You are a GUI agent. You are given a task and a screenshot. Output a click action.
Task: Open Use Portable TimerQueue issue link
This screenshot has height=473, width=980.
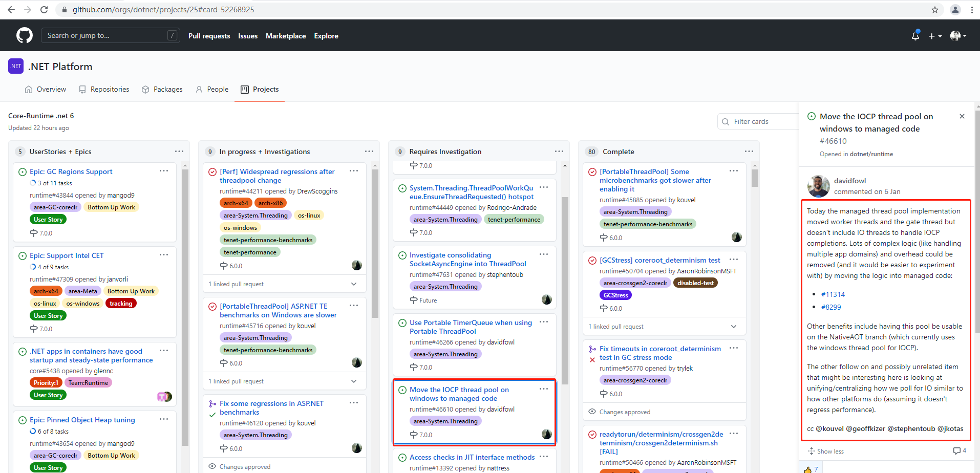coord(471,327)
